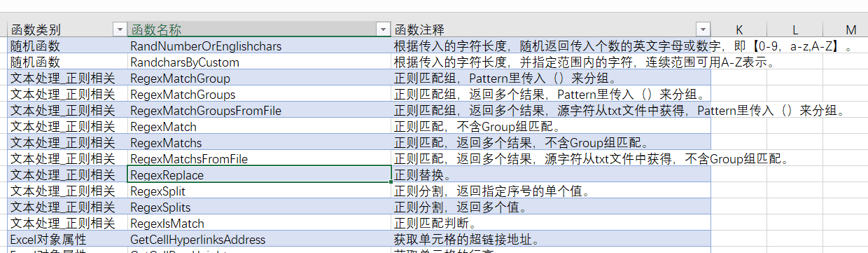Click category cell of RegexReplace row
This screenshot has width=868, height=253.
pos(68,175)
